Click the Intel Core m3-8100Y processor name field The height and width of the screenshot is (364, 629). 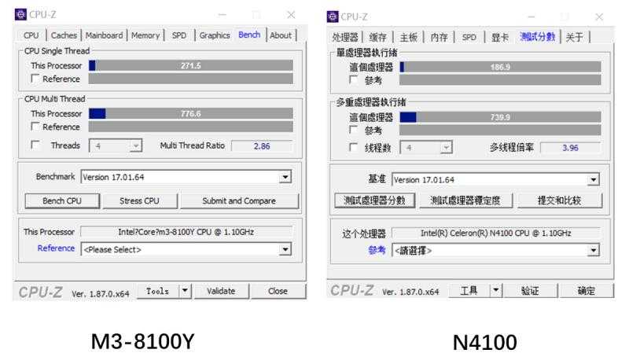[x=186, y=232]
